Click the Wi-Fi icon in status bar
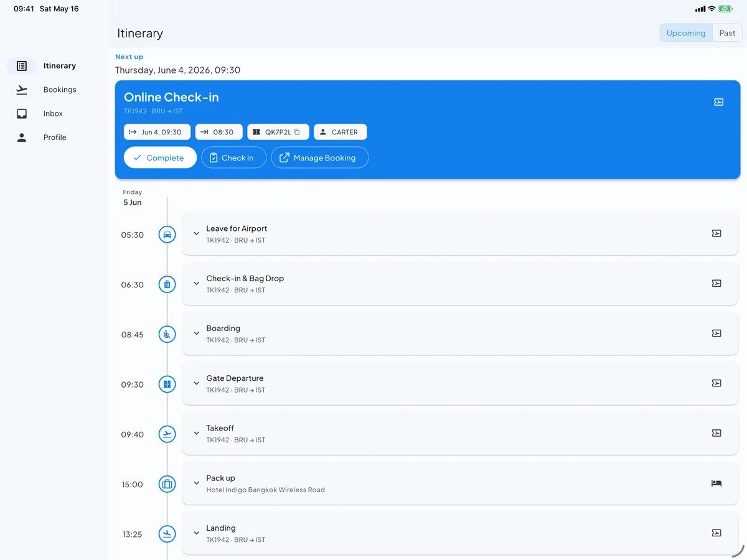Image resolution: width=747 pixels, height=560 pixels. [712, 9]
